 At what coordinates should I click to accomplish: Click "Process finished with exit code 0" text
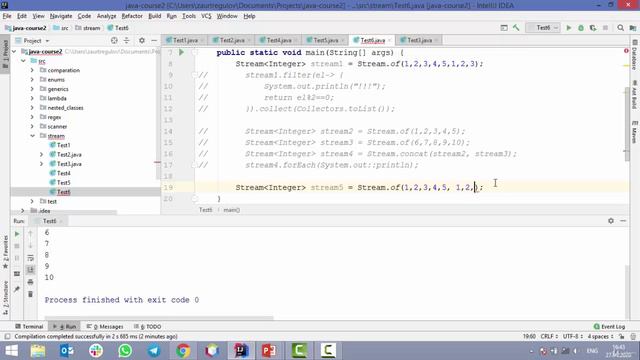click(x=122, y=300)
